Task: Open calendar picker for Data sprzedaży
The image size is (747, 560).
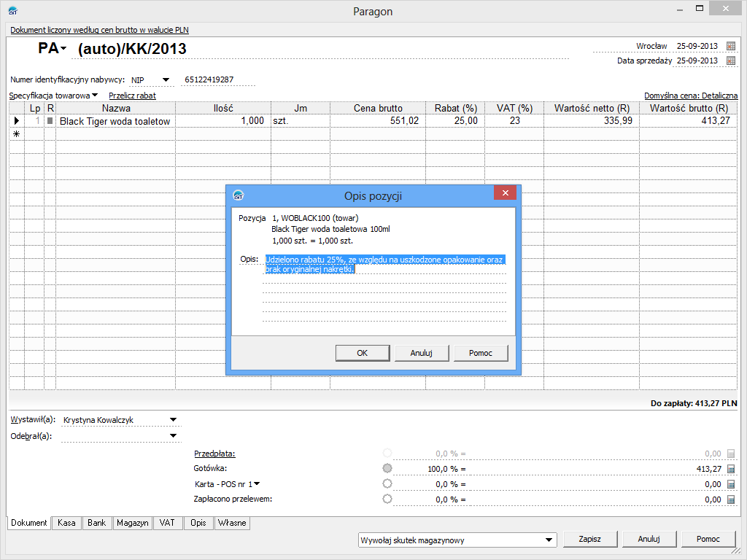Action: point(731,61)
